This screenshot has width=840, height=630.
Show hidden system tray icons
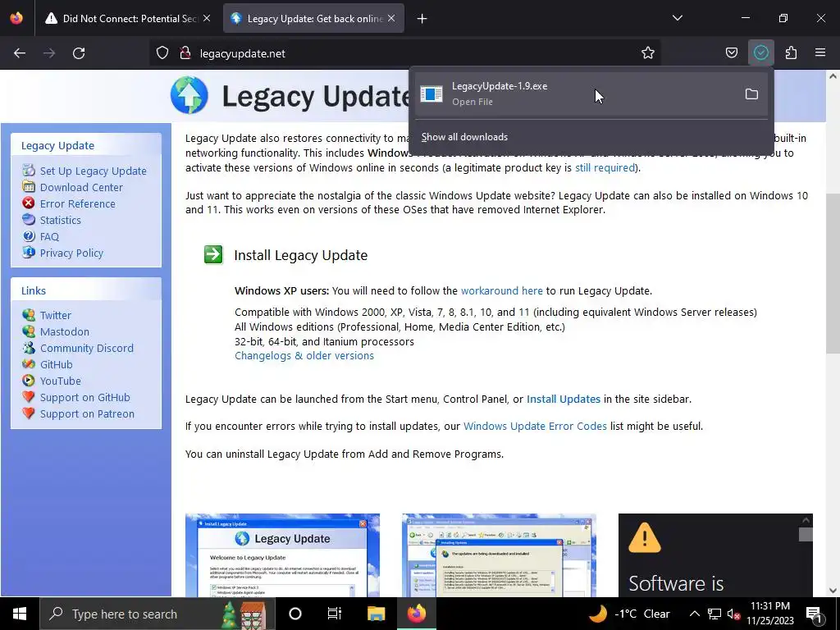(694, 614)
